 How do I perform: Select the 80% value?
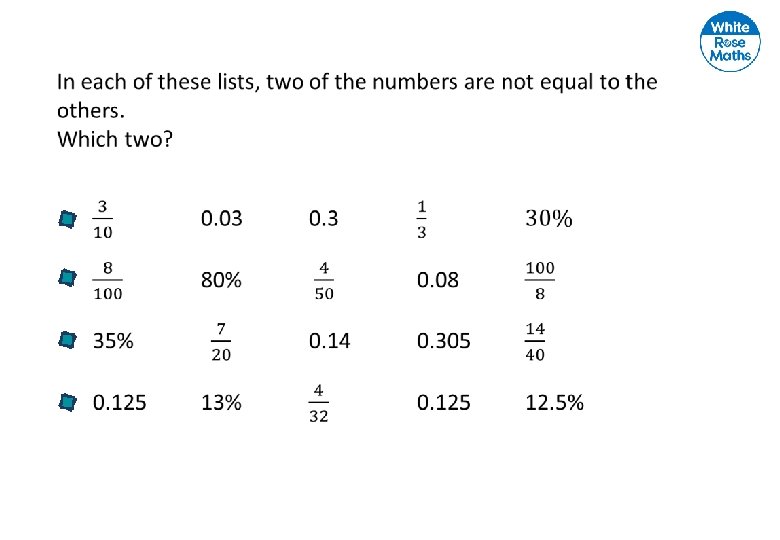(x=221, y=280)
